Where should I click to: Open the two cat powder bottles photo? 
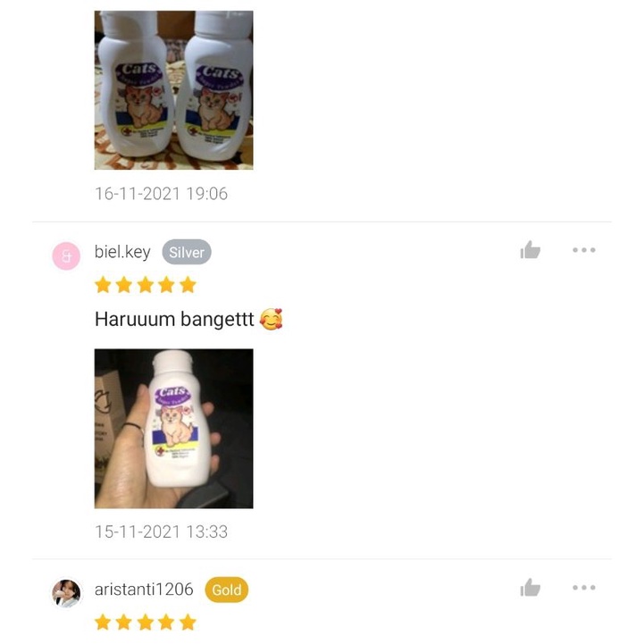tap(174, 90)
